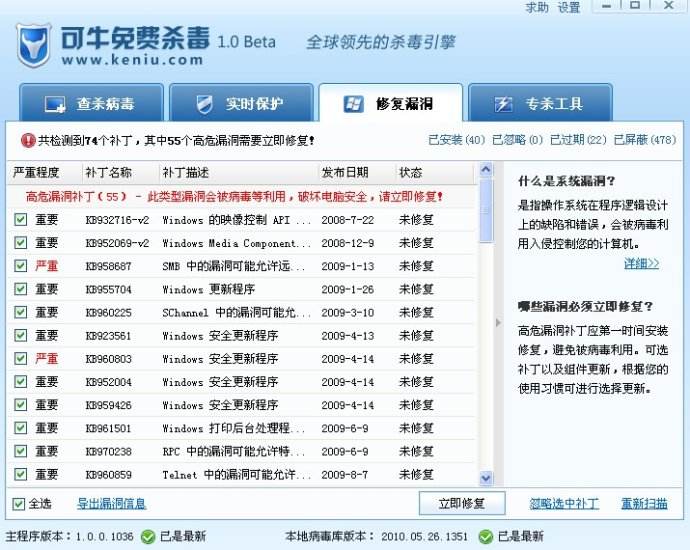Click the lightning icon on 专杀工具 tab
The width and height of the screenshot is (690, 550).
point(503,104)
